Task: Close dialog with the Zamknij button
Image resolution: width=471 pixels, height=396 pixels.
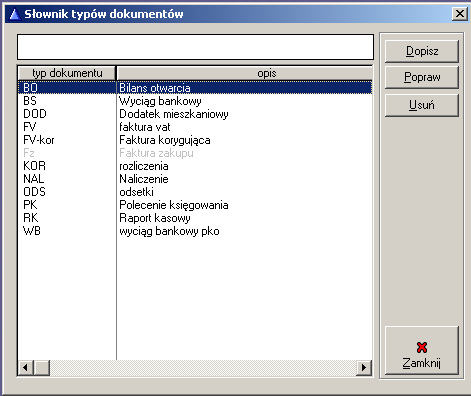Action: 422,351
